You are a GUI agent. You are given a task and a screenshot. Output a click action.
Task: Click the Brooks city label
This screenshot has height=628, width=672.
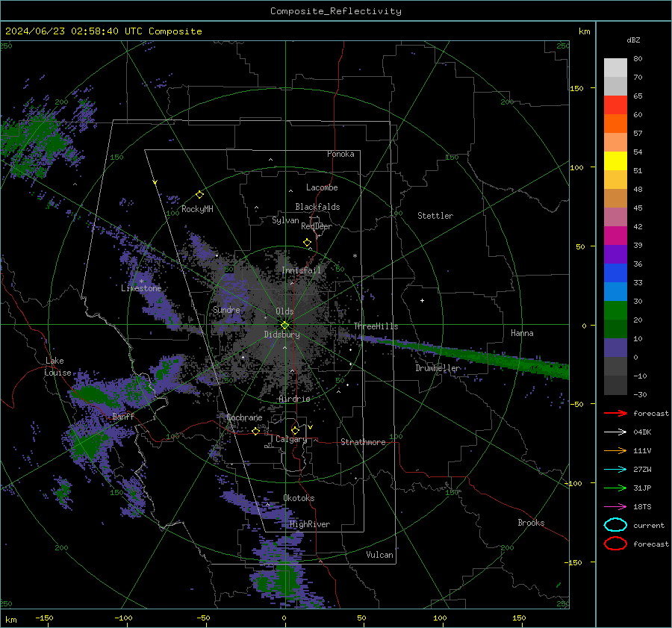coord(531,523)
